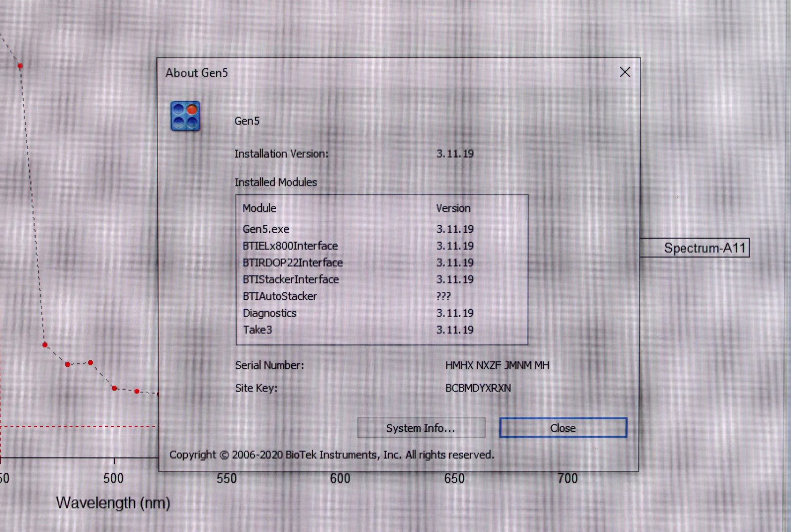Select the BTIAutoStacker row with ??? version

click(x=280, y=296)
